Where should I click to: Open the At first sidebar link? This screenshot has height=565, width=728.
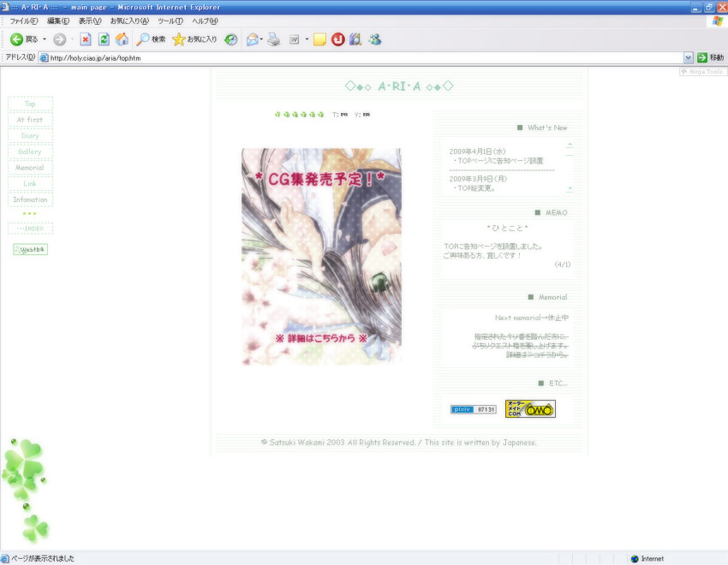click(30, 120)
